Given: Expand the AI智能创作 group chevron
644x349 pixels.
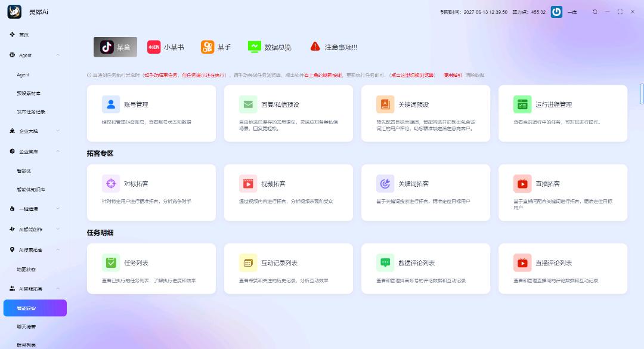Looking at the screenshot, I should (x=58, y=229).
